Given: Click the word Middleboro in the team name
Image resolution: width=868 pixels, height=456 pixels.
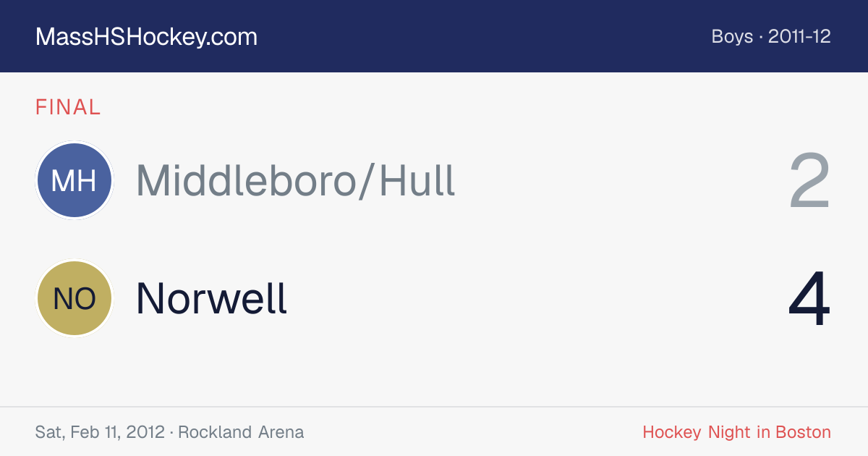Looking at the screenshot, I should [244, 180].
